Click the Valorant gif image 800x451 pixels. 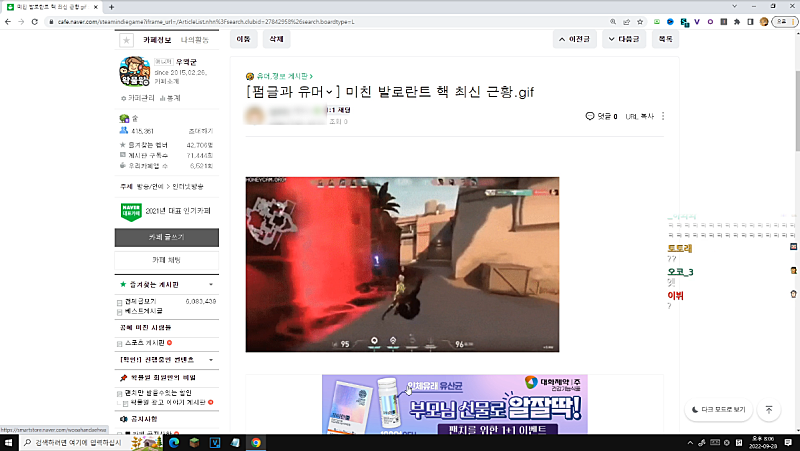pyautogui.click(x=402, y=264)
